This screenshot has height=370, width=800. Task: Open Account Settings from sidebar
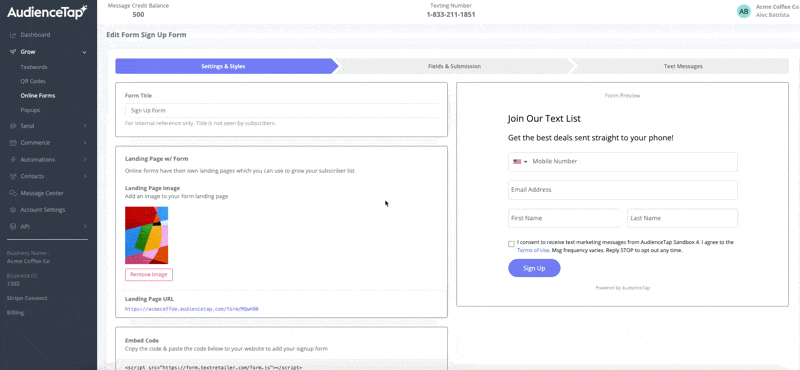43,210
